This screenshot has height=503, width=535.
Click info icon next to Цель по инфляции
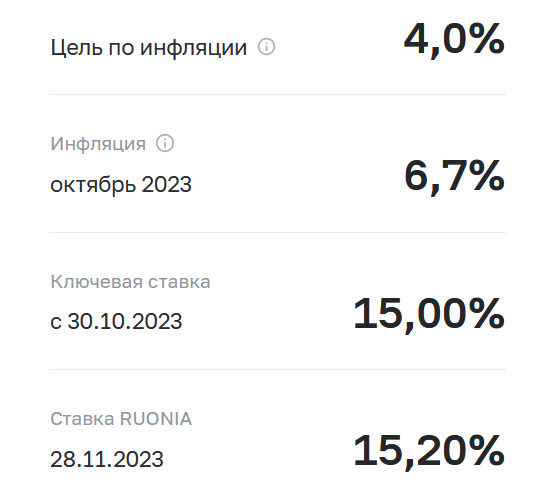click(266, 46)
